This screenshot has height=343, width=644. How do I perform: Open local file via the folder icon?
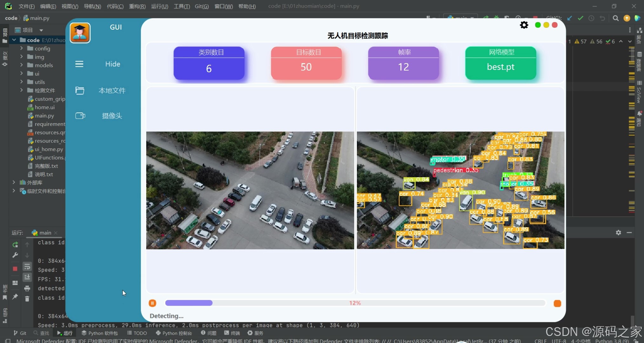[80, 91]
